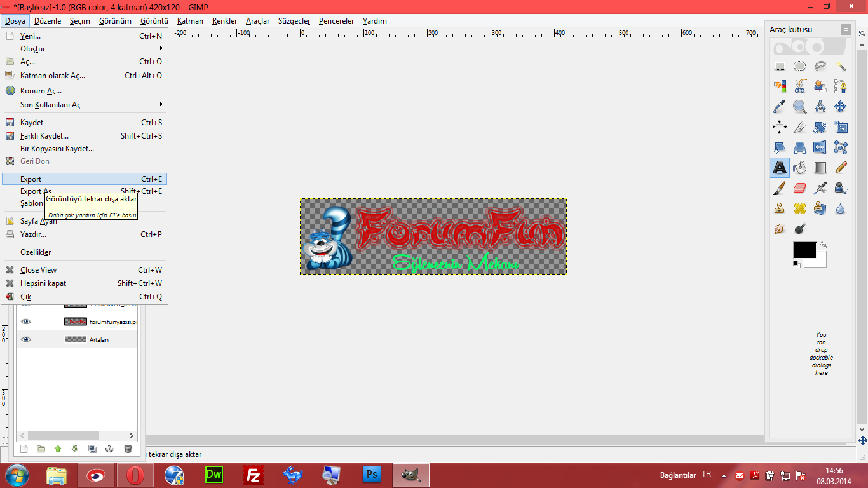Click the black foreground color swatch
The width and height of the screenshot is (868, 488).
804,250
